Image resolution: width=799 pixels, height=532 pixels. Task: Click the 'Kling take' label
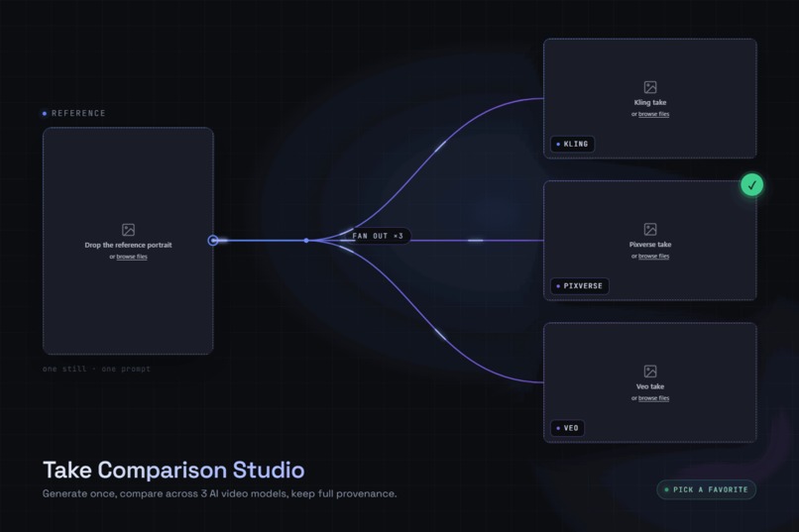click(650, 102)
